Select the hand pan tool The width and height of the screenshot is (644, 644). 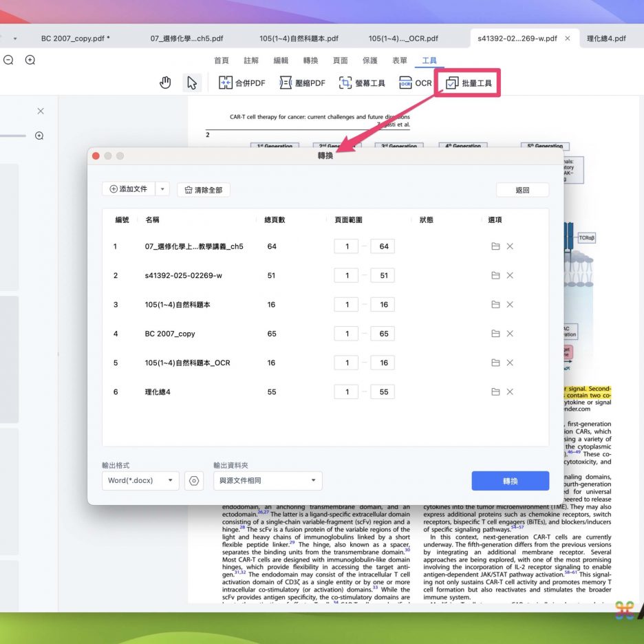[x=165, y=83]
